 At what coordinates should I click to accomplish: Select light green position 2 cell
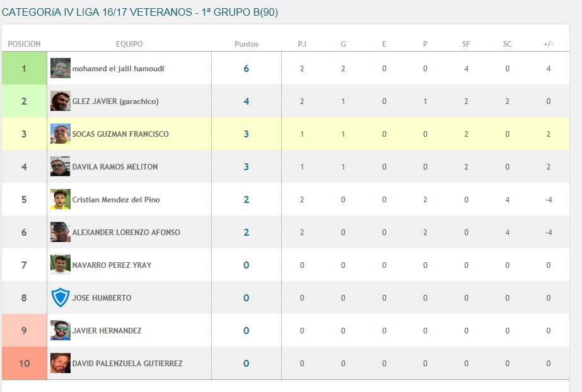tap(24, 101)
